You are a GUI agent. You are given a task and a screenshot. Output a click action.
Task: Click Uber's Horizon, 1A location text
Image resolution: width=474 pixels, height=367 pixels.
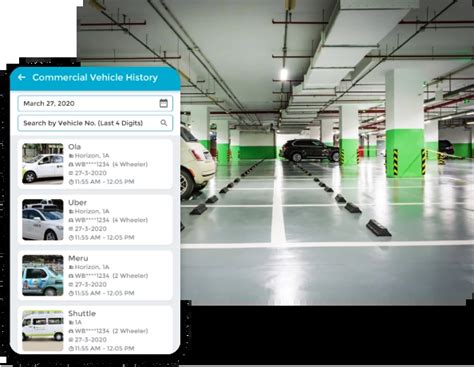click(x=92, y=211)
